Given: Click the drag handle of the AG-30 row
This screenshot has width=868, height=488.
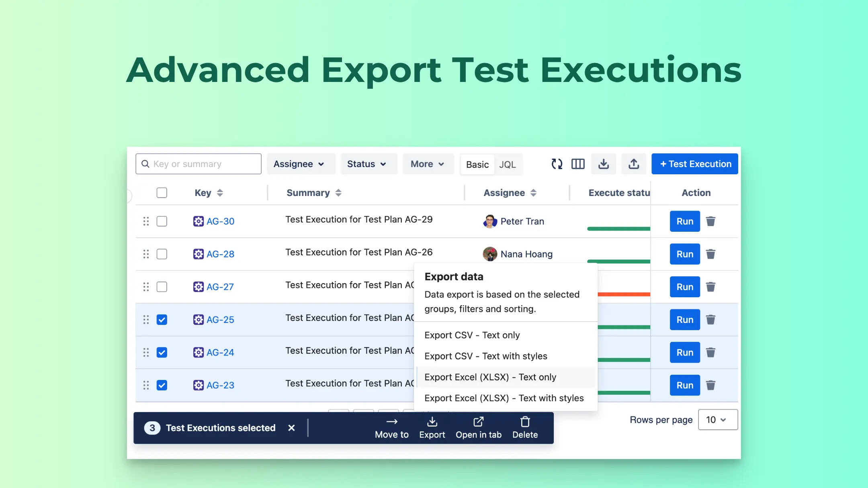Looking at the screenshot, I should [146, 221].
